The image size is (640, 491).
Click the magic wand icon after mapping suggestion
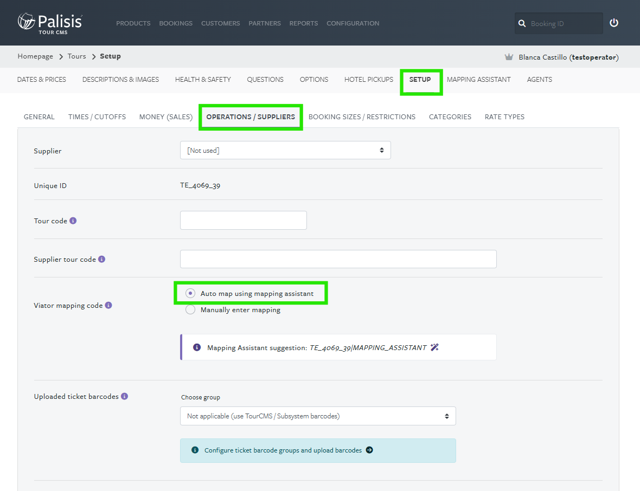(434, 347)
